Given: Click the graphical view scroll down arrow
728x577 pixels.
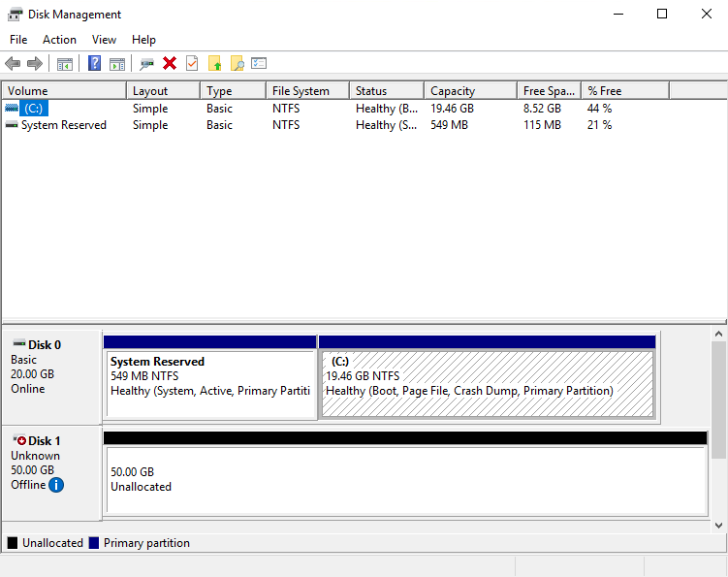Looking at the screenshot, I should pos(718,526).
